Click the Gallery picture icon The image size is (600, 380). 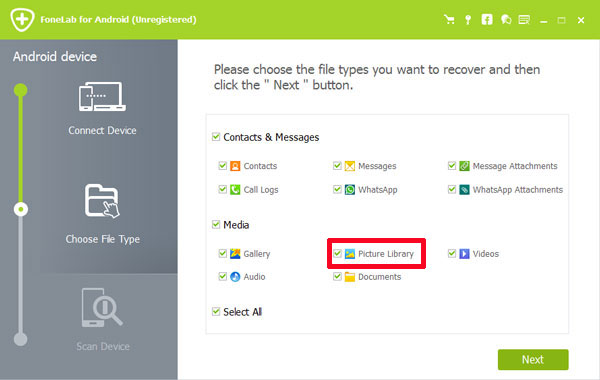pyautogui.click(x=235, y=253)
